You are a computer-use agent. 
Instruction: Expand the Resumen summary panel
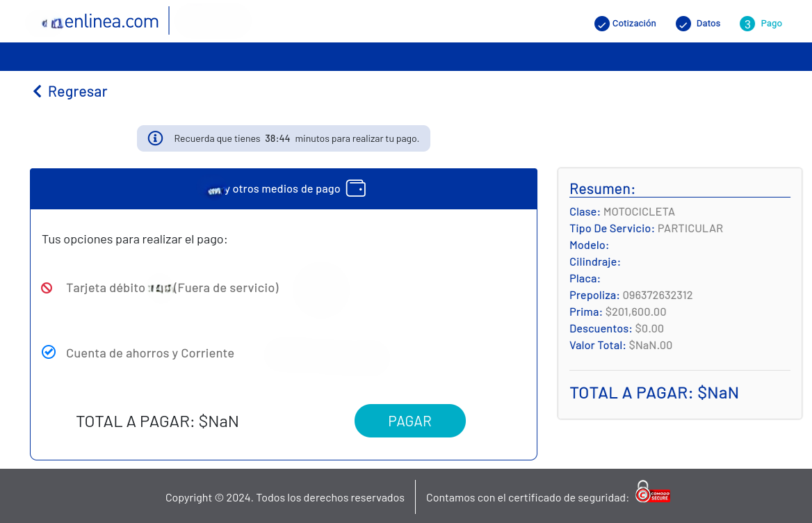coord(602,188)
